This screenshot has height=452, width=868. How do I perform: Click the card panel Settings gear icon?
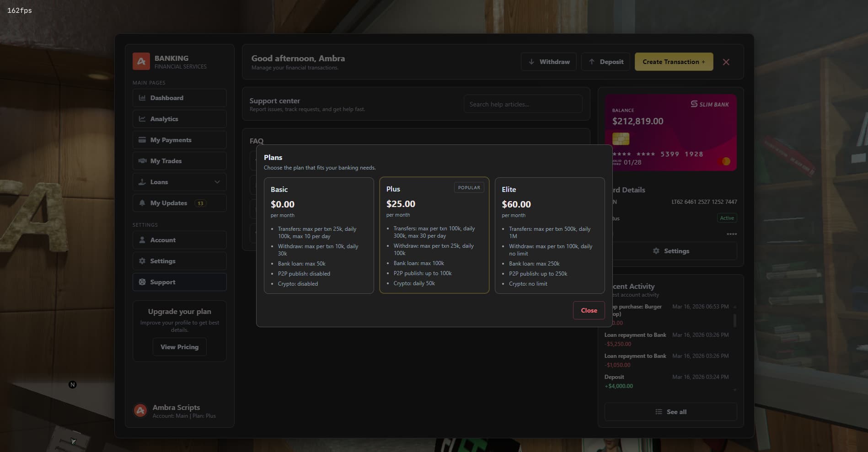point(656,251)
